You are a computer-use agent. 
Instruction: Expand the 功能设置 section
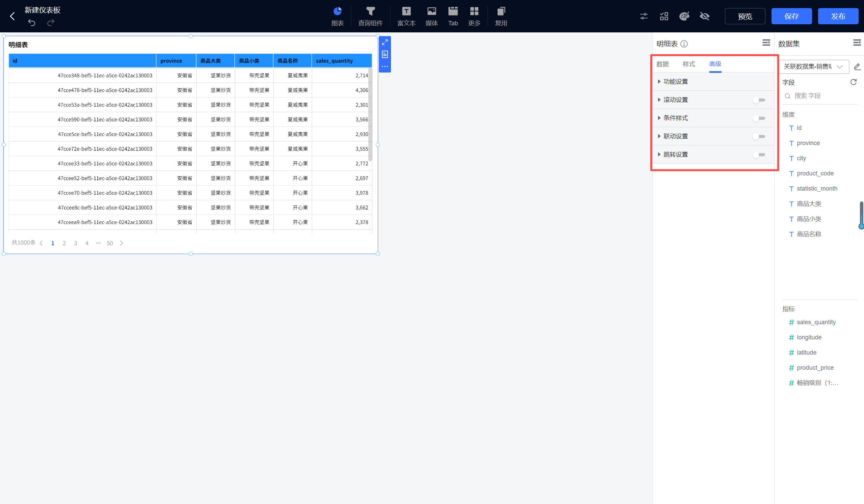(x=675, y=82)
